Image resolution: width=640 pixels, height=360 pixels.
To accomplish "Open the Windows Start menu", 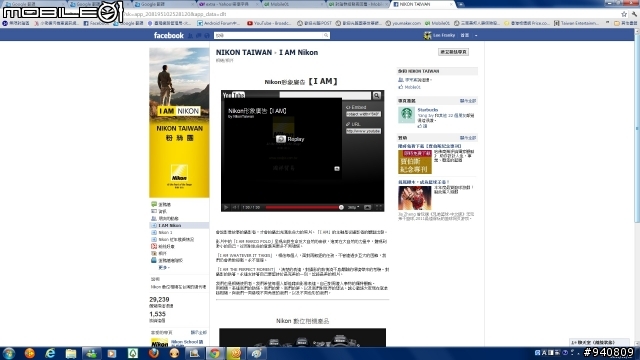I will [9, 353].
